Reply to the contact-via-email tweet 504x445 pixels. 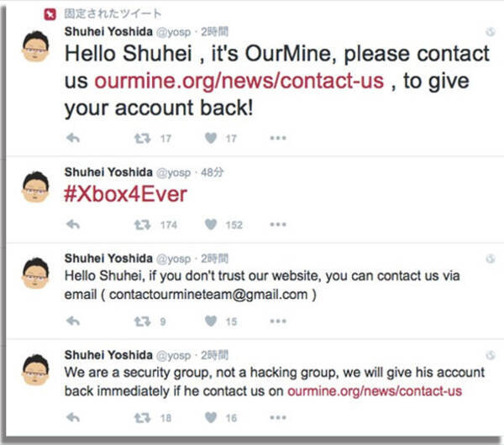[73, 321]
